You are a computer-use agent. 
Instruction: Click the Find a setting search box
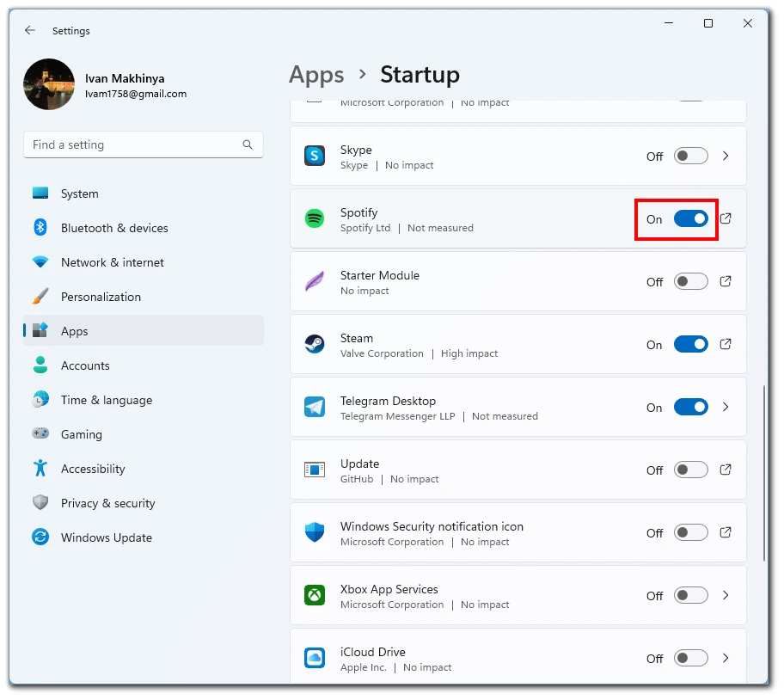click(144, 145)
